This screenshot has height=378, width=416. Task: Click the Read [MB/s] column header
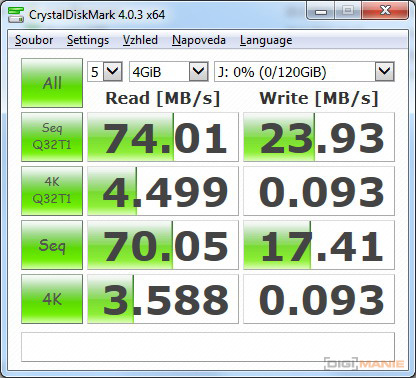coord(163,98)
